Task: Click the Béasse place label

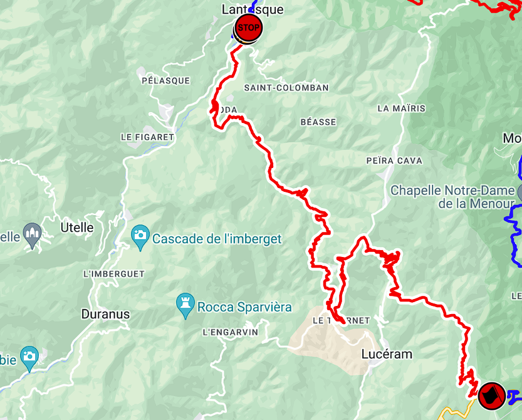Action: click(x=318, y=122)
